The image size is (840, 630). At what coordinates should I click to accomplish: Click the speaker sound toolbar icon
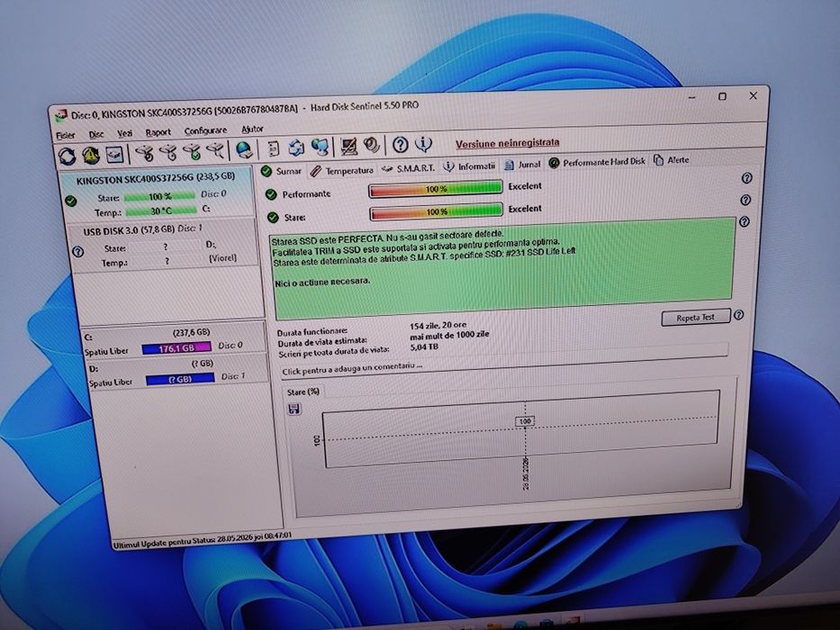[372, 145]
